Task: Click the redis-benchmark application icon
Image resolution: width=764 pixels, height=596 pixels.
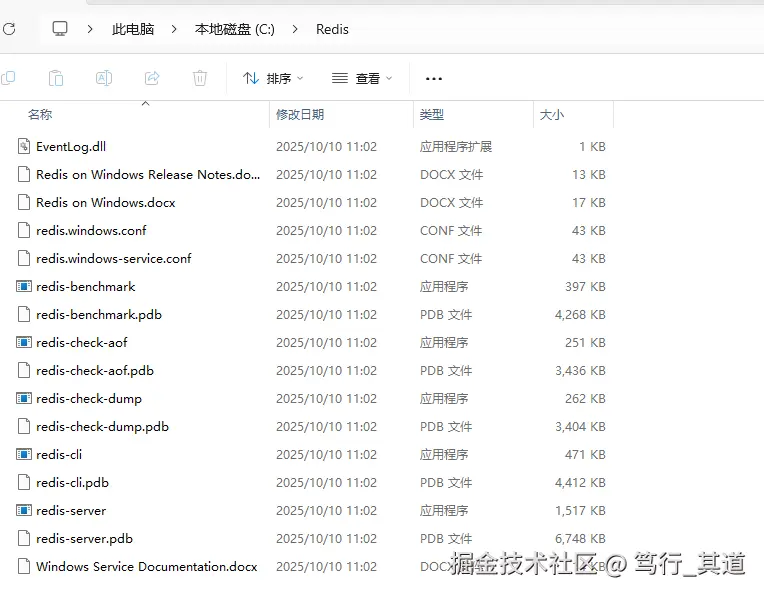Action: point(24,286)
